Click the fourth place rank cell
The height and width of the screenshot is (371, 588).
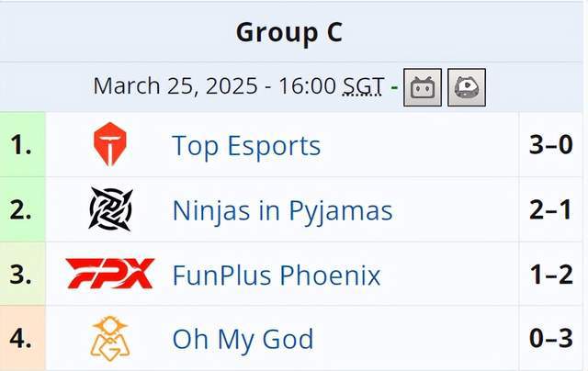(x=22, y=338)
